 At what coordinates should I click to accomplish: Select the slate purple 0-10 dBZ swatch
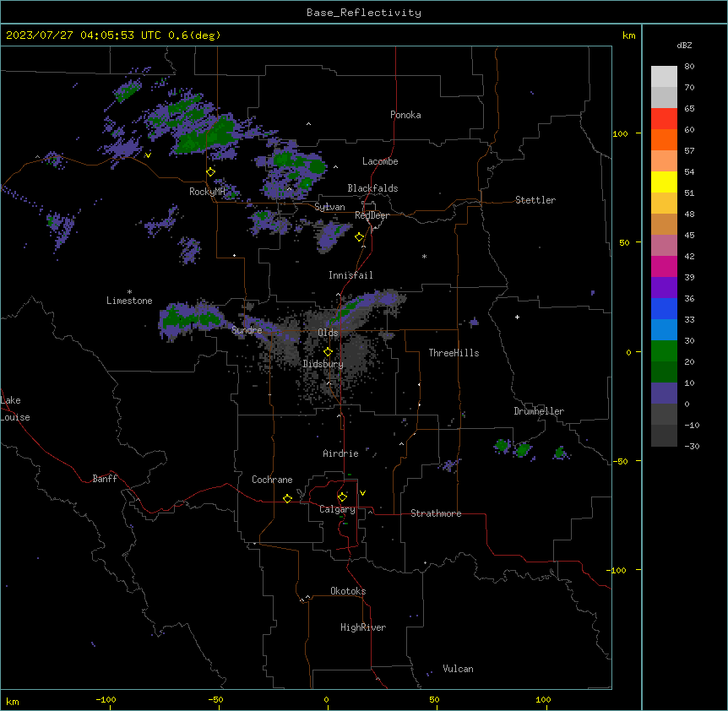664,393
